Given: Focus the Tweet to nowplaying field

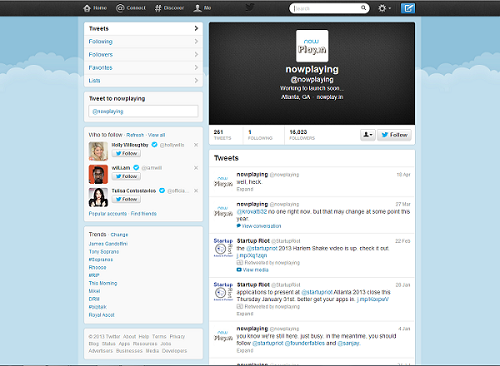Looking at the screenshot, I should click(x=143, y=111).
